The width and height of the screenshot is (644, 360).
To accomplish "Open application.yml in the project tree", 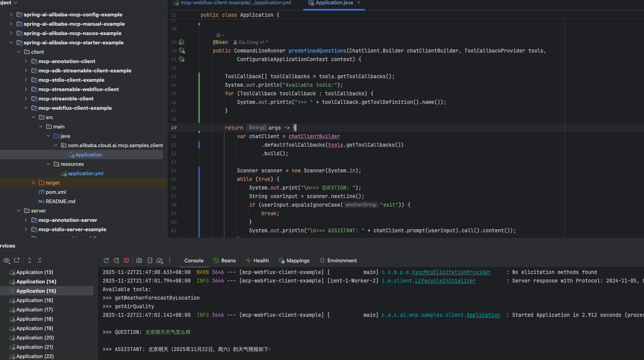I will [x=85, y=173].
